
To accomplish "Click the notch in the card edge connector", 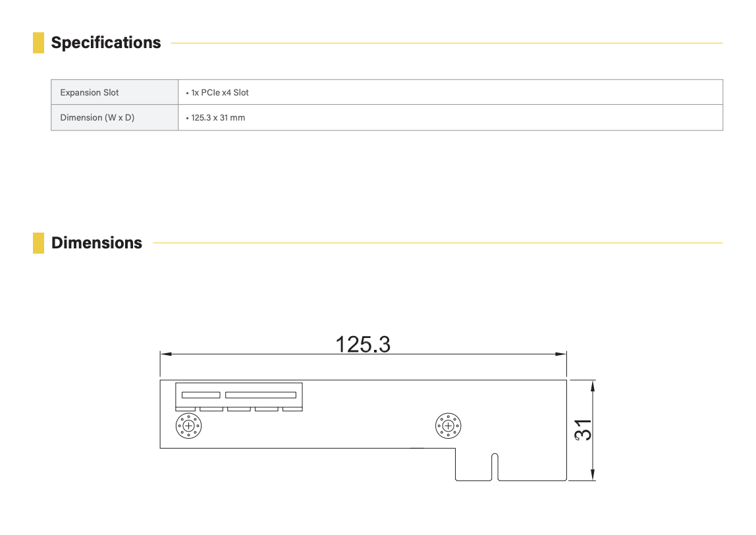I will click(x=494, y=467).
